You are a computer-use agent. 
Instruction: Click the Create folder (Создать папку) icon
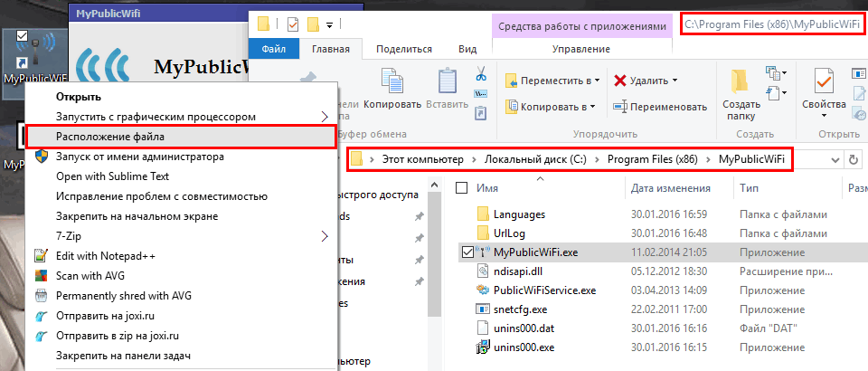point(740,85)
